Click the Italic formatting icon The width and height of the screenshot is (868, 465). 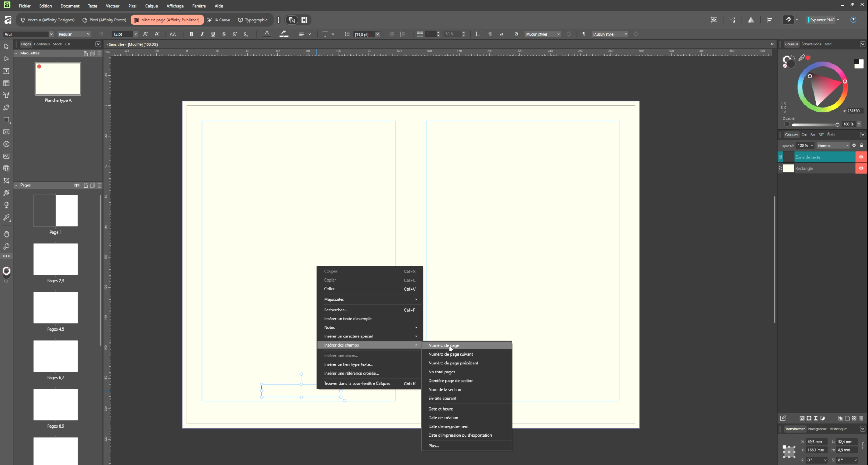click(202, 34)
